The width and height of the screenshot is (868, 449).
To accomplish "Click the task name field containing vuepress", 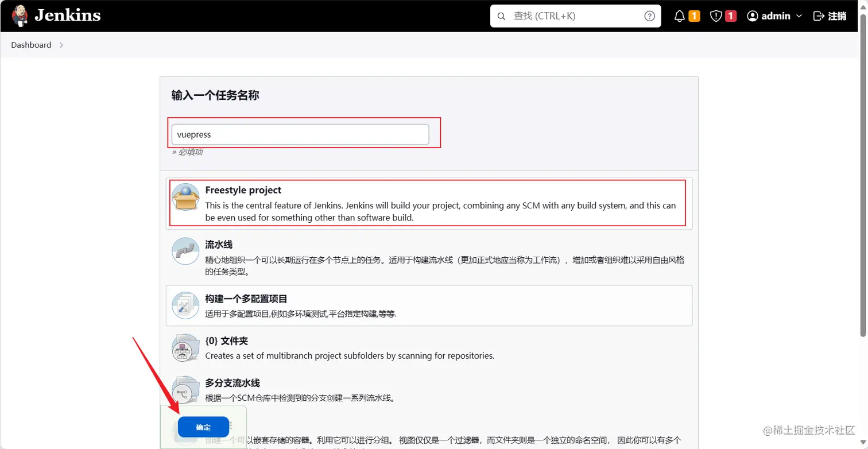I will 300,134.
